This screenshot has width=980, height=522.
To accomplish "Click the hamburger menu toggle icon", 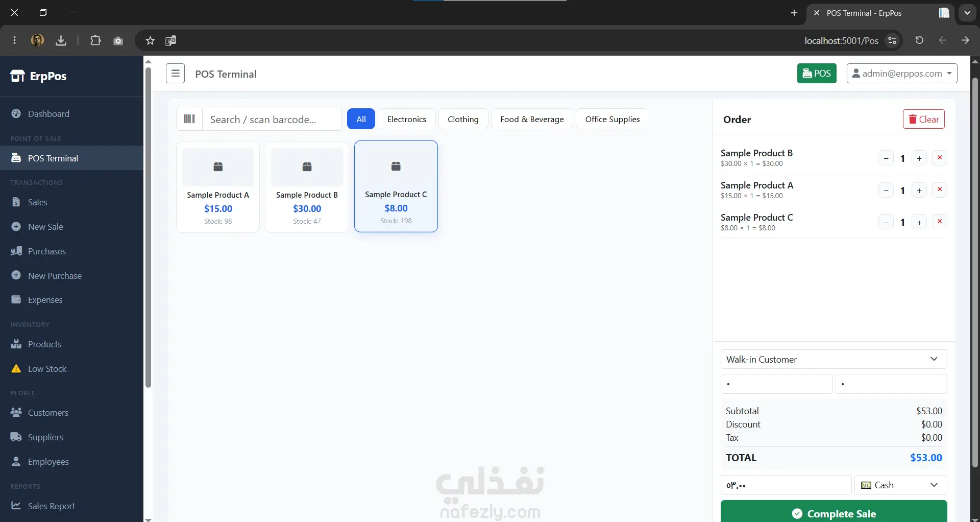I will 175,74.
